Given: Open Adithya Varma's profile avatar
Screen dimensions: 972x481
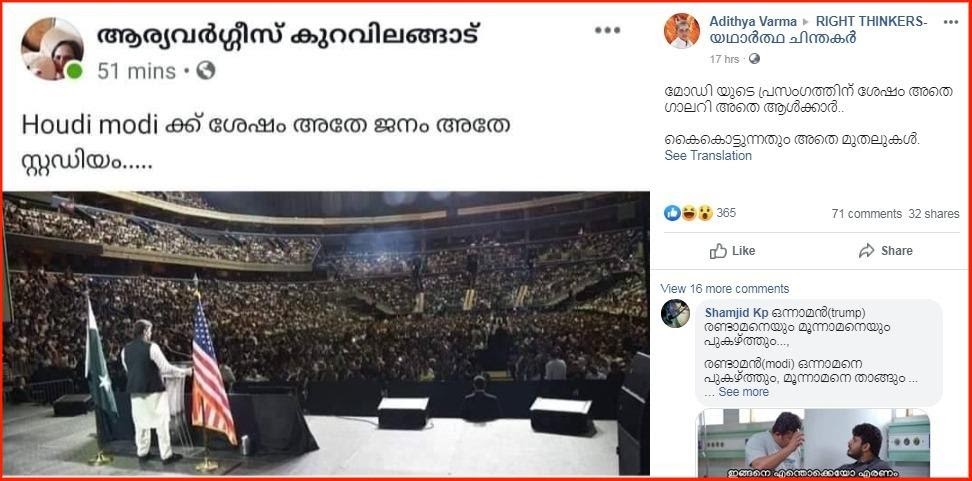Looking at the screenshot, I should point(682,30).
